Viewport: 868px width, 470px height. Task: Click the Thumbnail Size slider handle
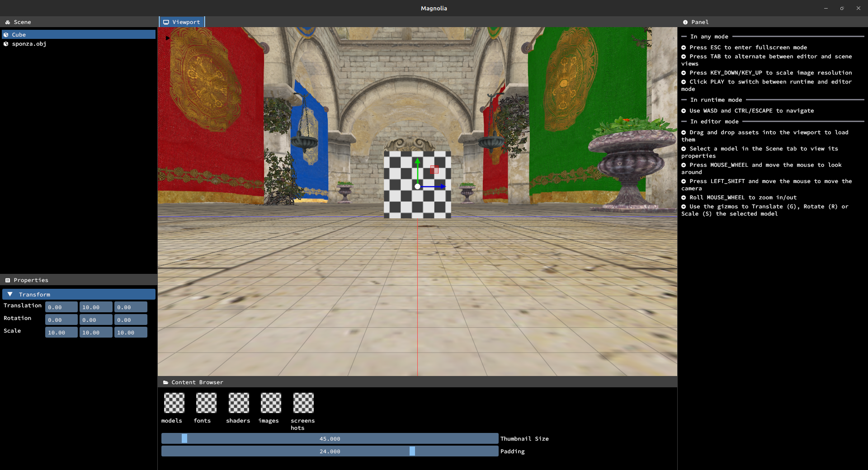point(184,438)
